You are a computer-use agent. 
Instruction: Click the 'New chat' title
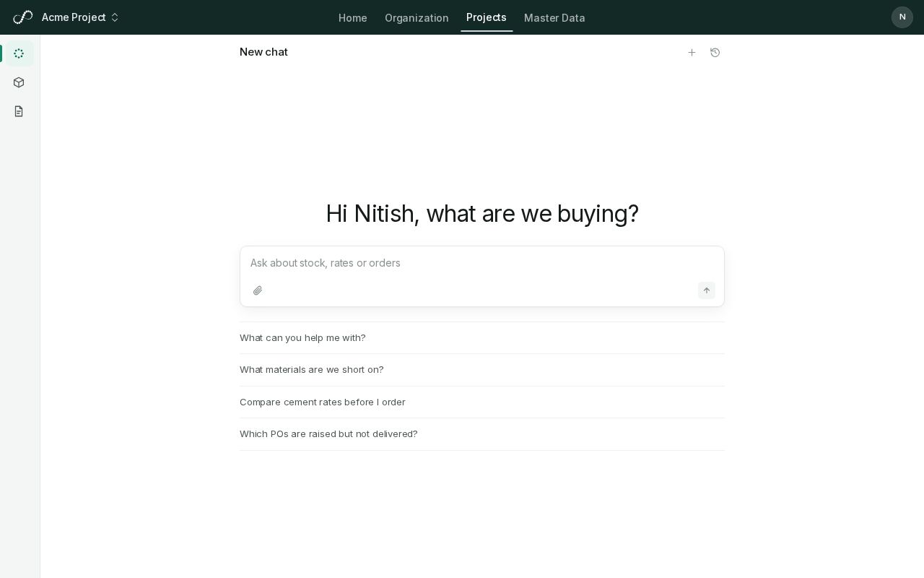point(263,52)
